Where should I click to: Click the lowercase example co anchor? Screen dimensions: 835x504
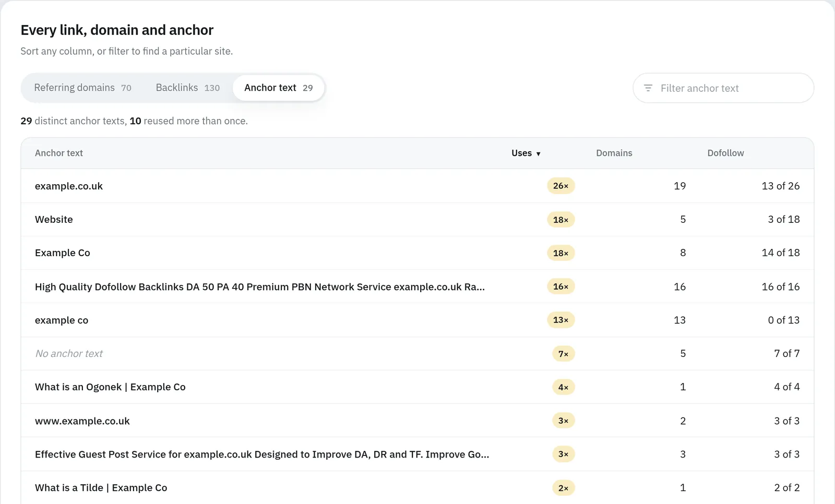[62, 320]
